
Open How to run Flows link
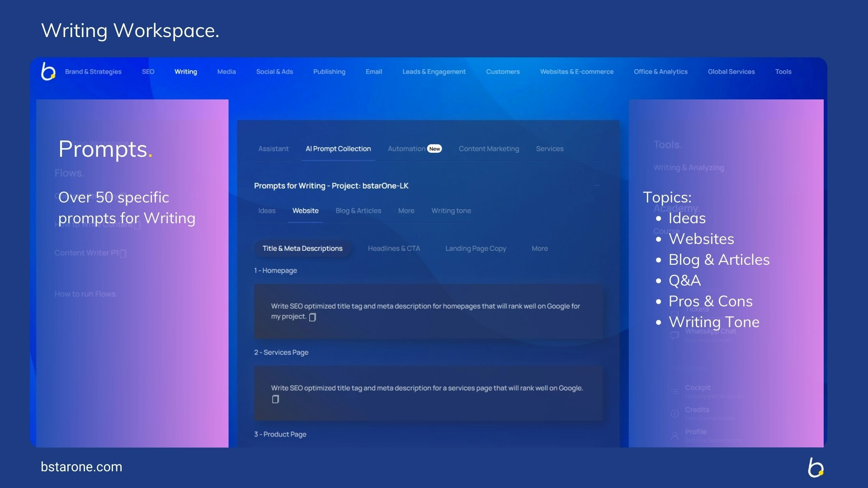point(85,294)
